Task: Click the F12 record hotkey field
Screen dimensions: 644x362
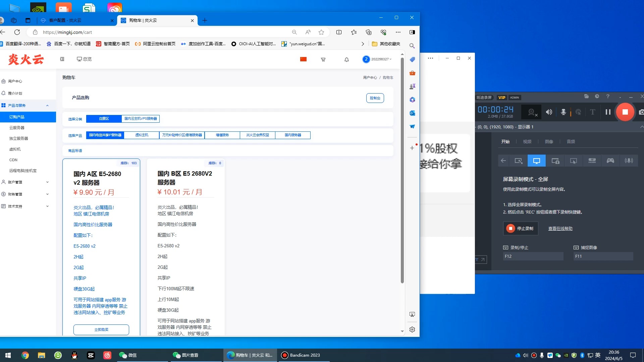Action: click(533, 256)
